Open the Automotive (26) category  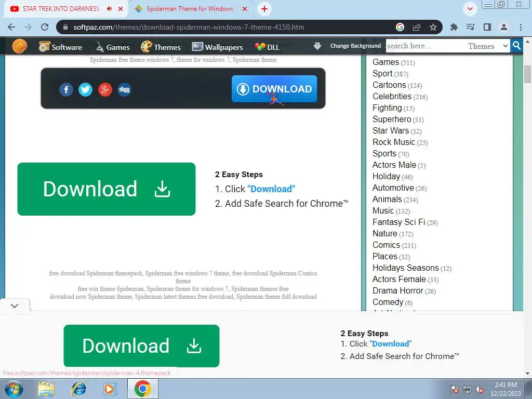[x=400, y=188]
